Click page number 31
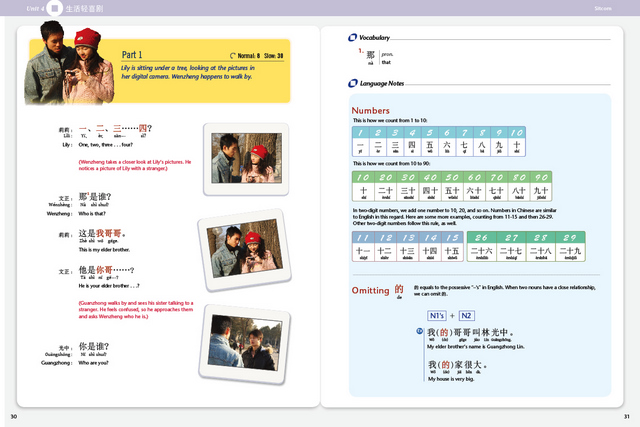The image size is (640, 427). [627, 416]
